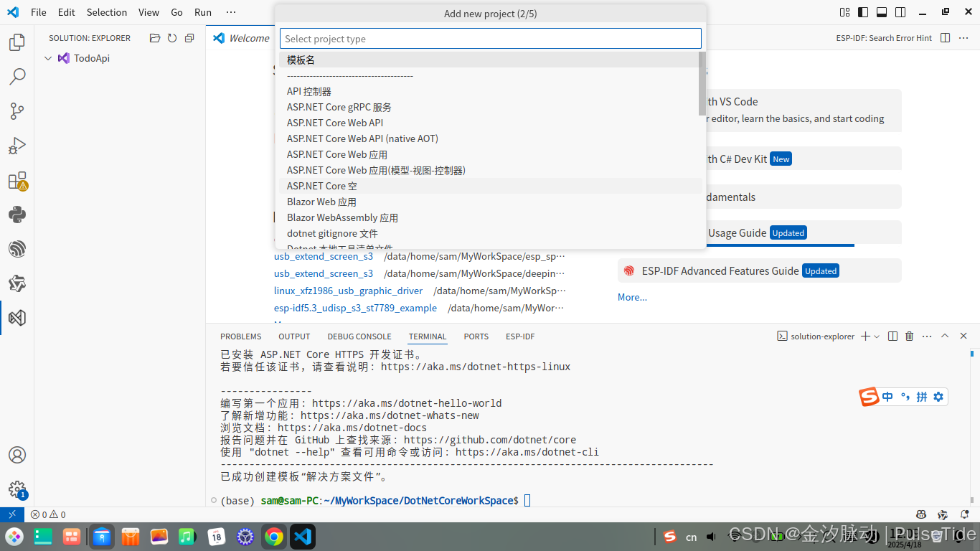Collapse the TodoApi solution node
Viewport: 980px width, 551px height.
click(48, 58)
